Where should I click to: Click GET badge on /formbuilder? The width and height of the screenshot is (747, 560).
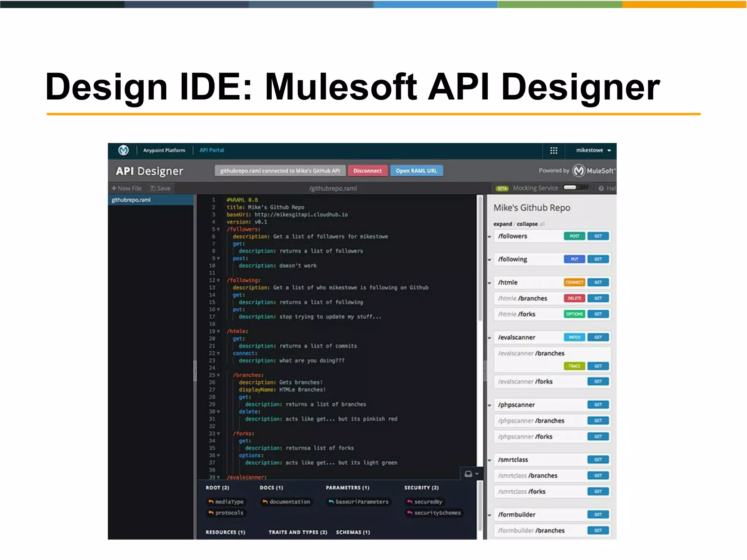(x=598, y=514)
